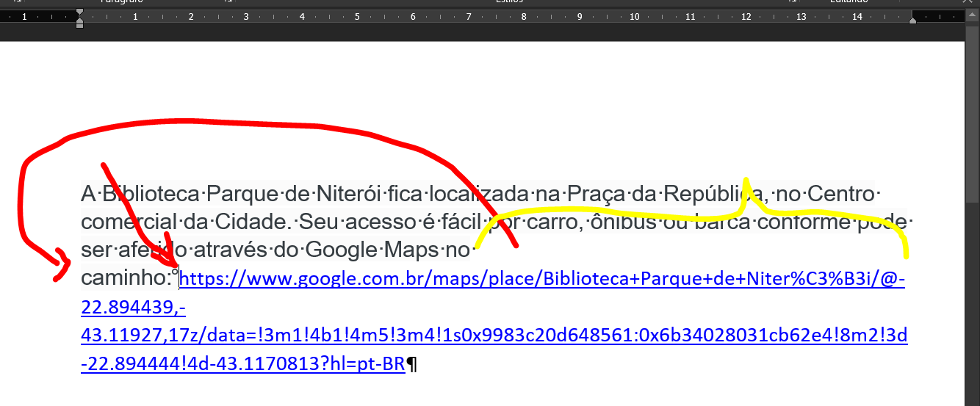Click the word "Niterói" in the paragraph
980x406 pixels.
[x=347, y=195]
